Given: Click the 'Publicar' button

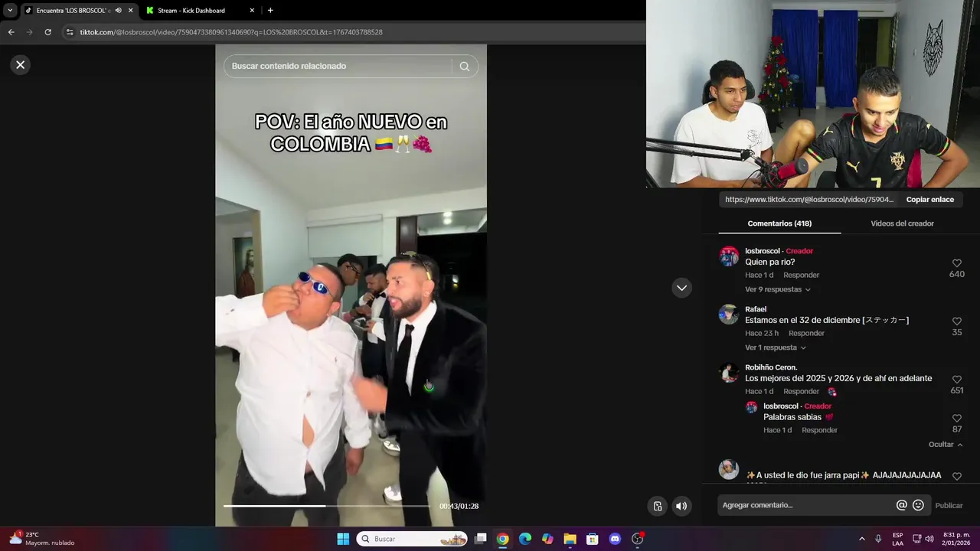Looking at the screenshot, I should [949, 506].
